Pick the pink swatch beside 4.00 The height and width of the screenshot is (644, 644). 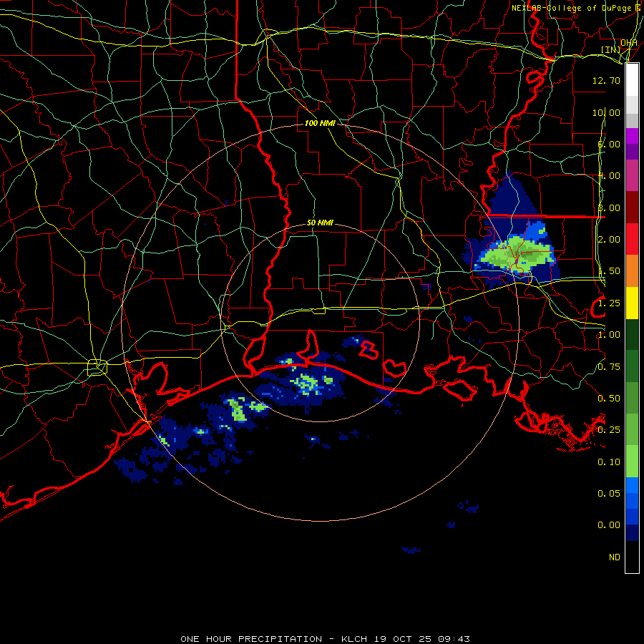[632, 175]
